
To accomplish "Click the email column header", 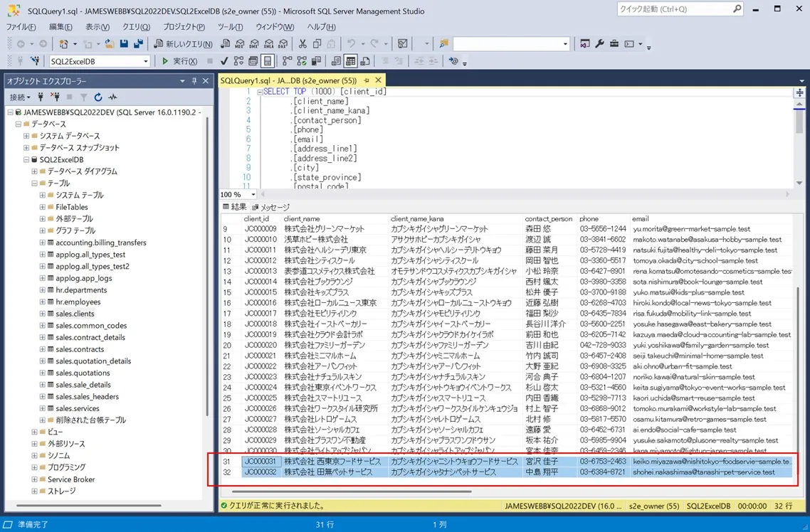I will pyautogui.click(x=641, y=219).
